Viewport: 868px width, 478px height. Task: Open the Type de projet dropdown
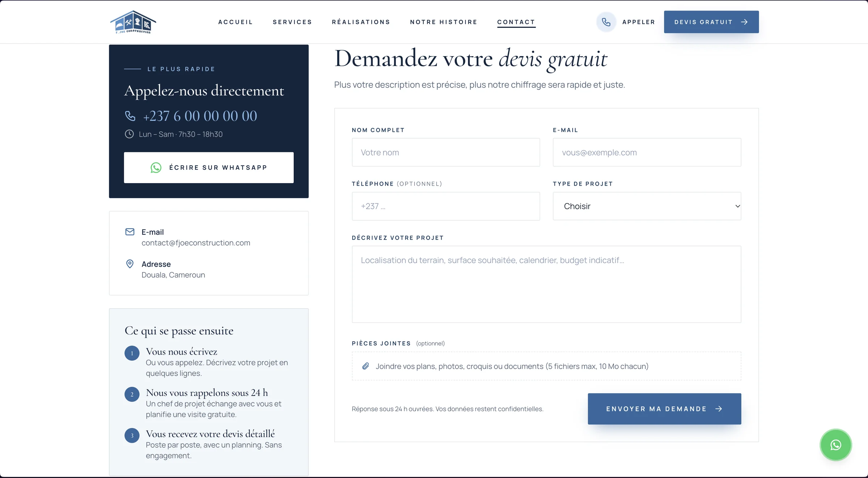(x=647, y=206)
